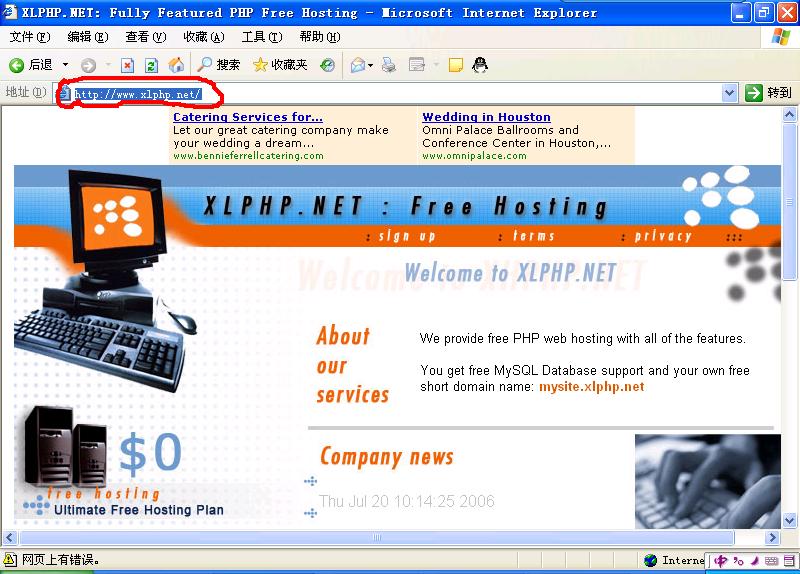Open the History icon in toolbar

(327, 65)
